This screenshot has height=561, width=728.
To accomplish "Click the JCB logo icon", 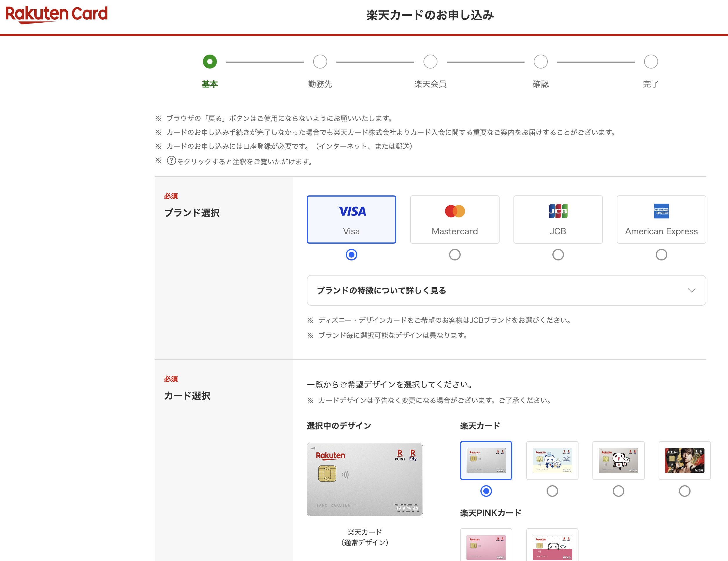I will (x=558, y=211).
